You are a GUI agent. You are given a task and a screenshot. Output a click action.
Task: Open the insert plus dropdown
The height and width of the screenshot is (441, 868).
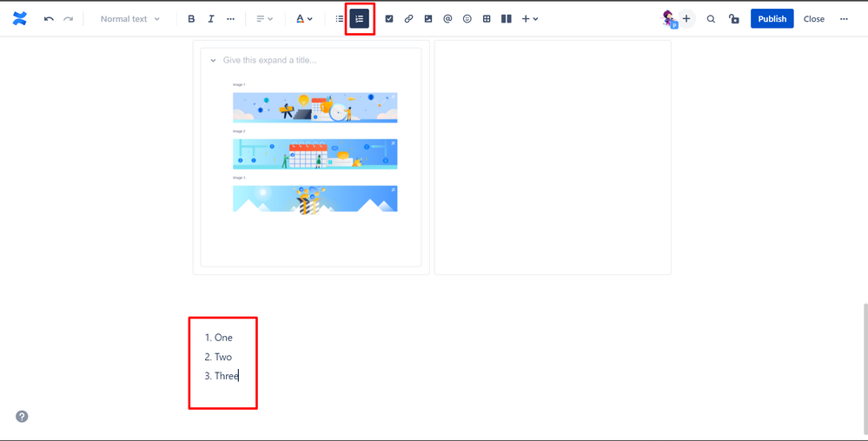click(x=530, y=19)
